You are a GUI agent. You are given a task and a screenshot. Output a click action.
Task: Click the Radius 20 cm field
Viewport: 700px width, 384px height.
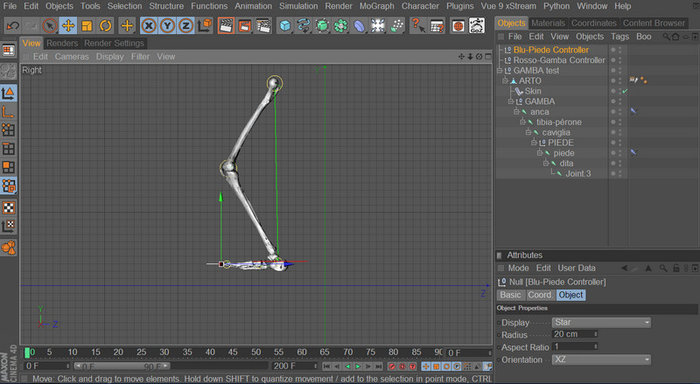pyautogui.click(x=574, y=334)
